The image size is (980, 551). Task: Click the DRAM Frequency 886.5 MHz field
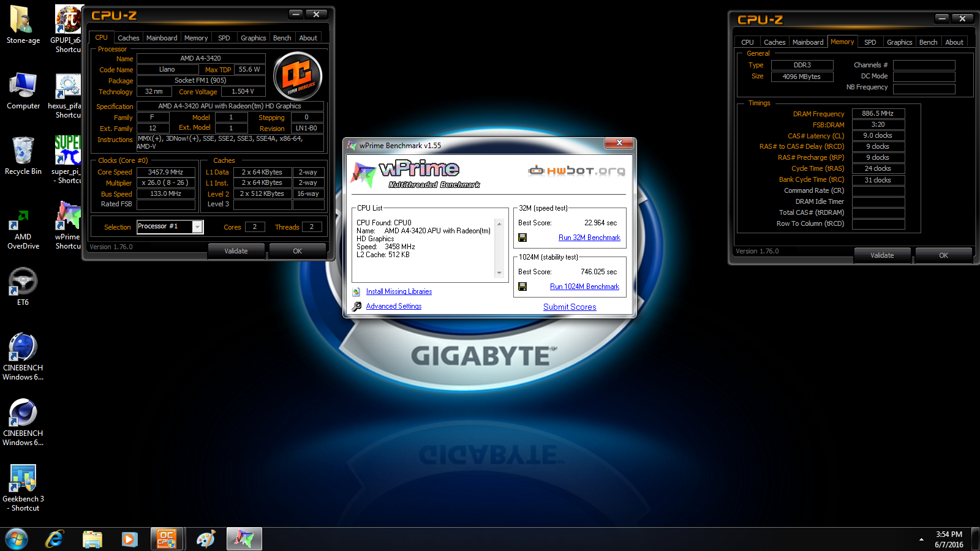click(x=878, y=113)
